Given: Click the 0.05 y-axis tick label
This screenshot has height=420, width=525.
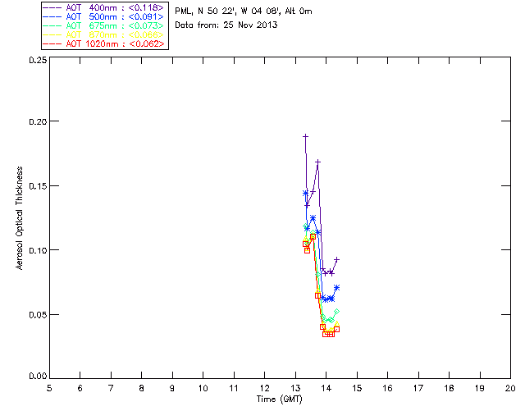Looking at the screenshot, I should (x=38, y=315).
